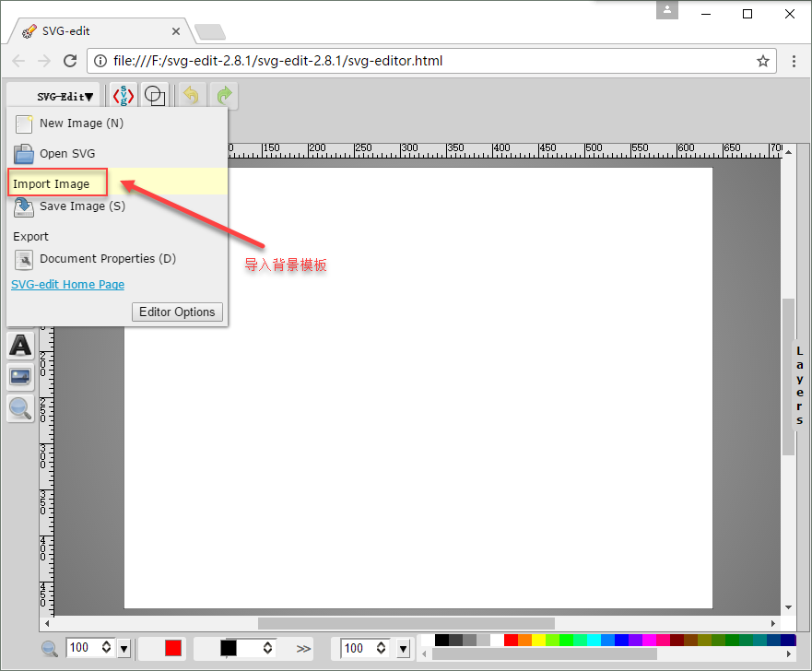Select the Zoom tool in left toolbar
812x671 pixels.
click(20, 408)
